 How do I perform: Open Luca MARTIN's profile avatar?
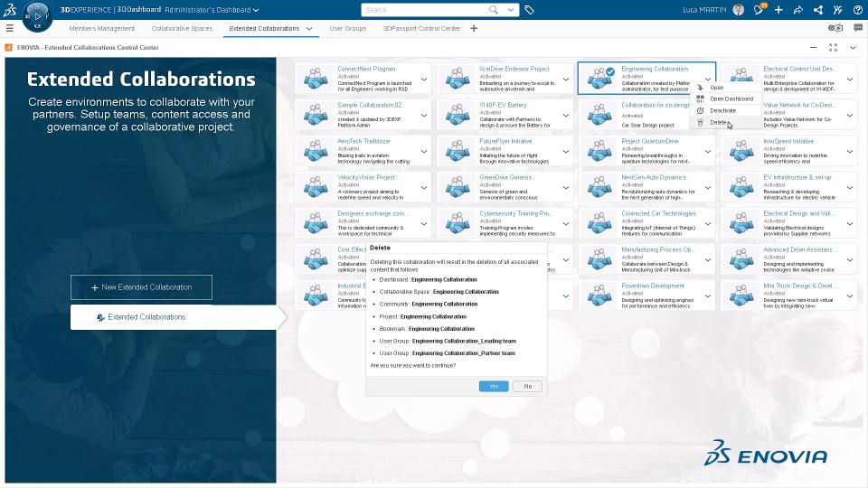[x=739, y=9]
